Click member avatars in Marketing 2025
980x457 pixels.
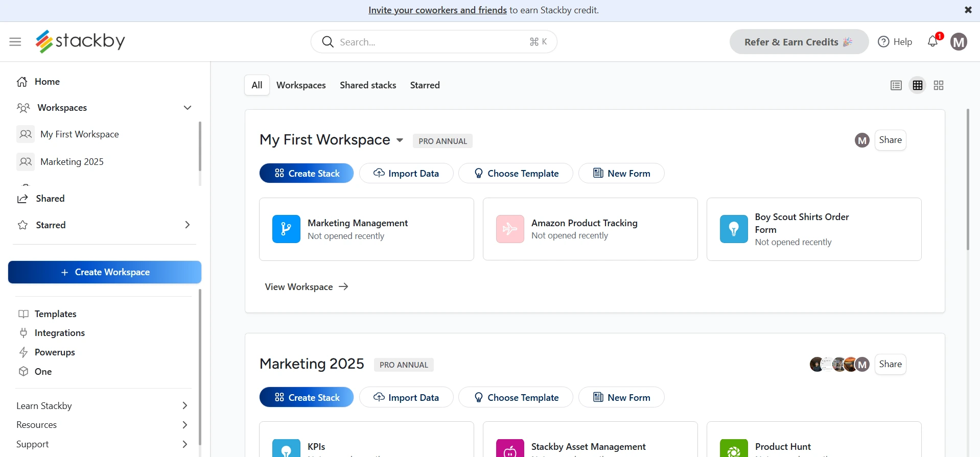click(x=839, y=365)
